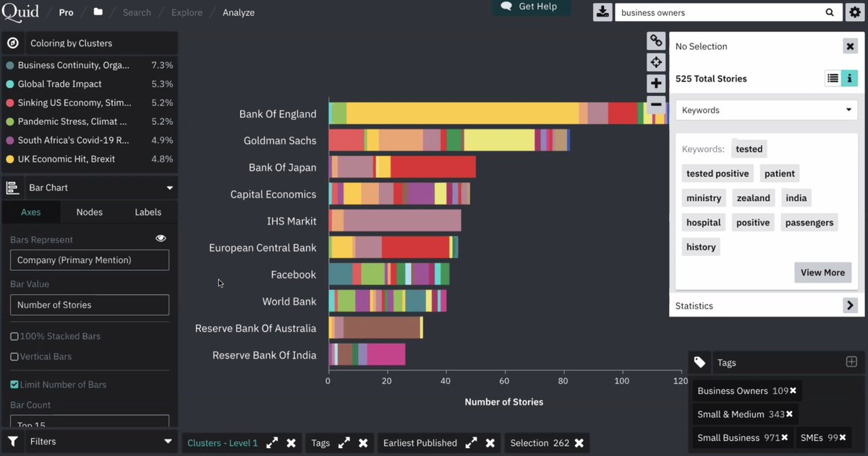Select South Africa's Covid-19 cluster row
Viewport: 868px width, 456px height.
pyautogui.click(x=89, y=140)
